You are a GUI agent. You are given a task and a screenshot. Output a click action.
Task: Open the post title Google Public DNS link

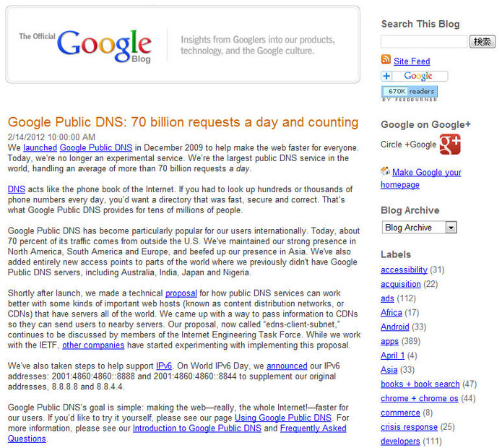[183, 122]
